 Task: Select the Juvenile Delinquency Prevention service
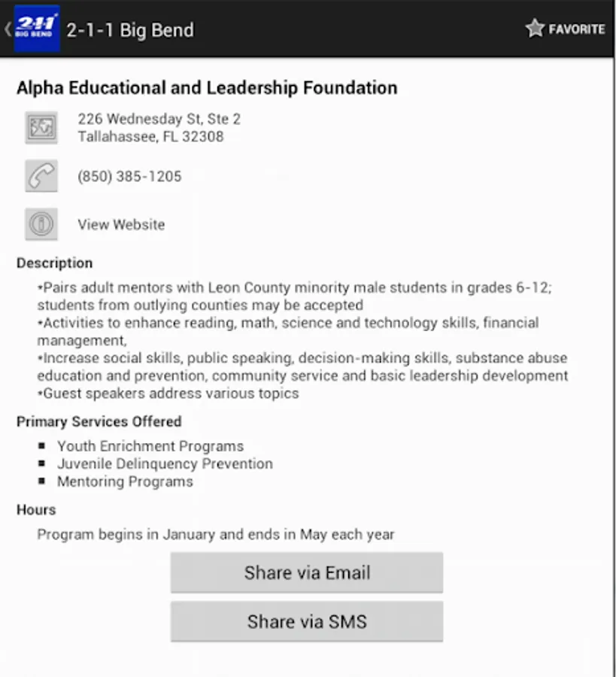pyautogui.click(x=165, y=464)
